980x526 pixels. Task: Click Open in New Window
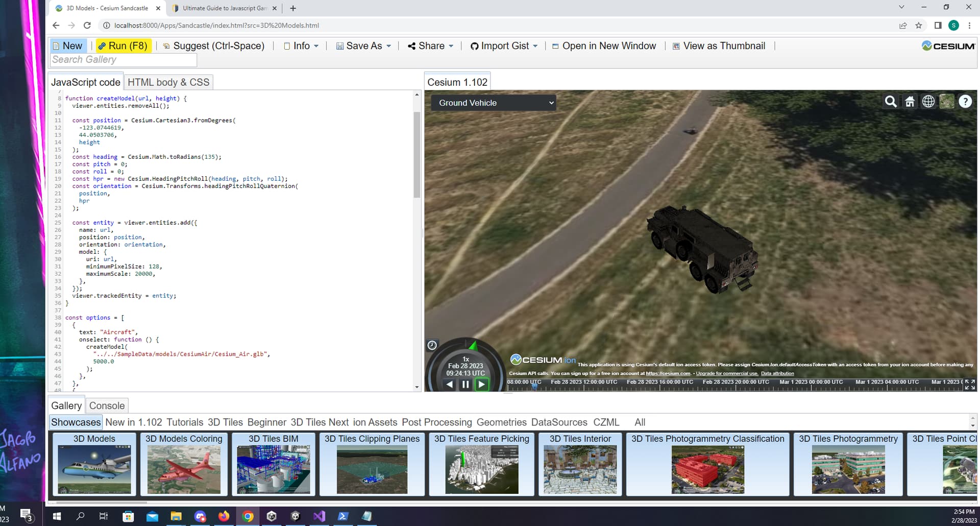tap(604, 46)
